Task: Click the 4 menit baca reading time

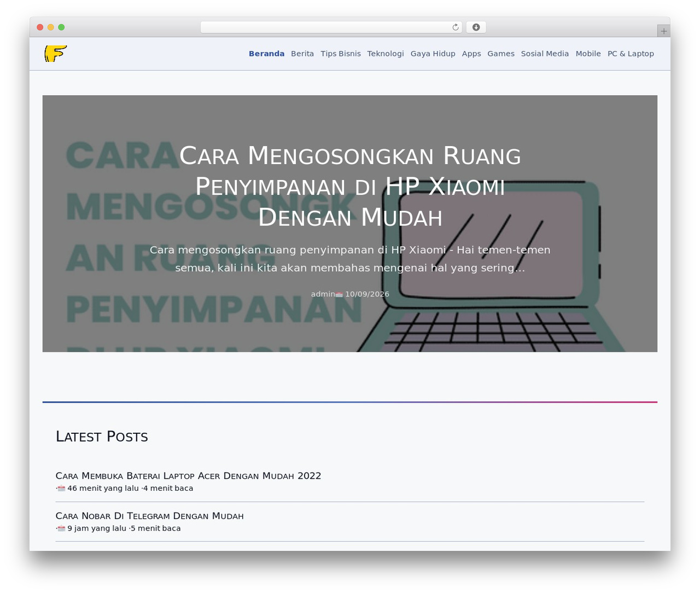Action: [x=168, y=489]
